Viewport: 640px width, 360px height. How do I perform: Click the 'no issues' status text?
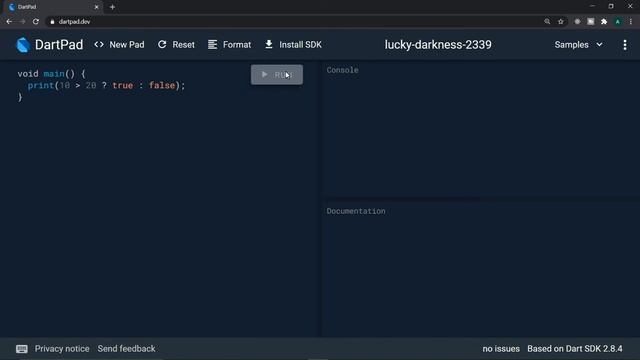tap(501, 349)
